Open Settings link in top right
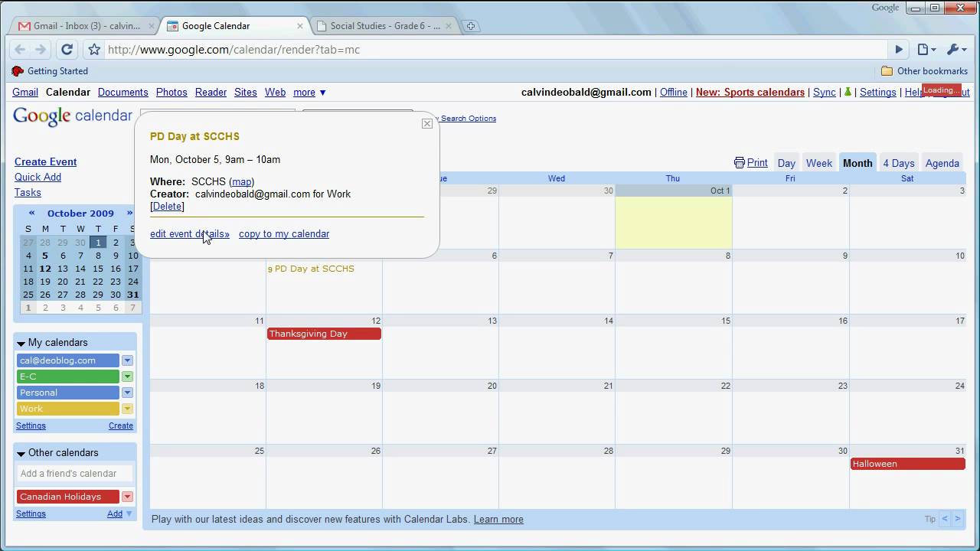This screenshot has width=980, height=551. (x=878, y=92)
